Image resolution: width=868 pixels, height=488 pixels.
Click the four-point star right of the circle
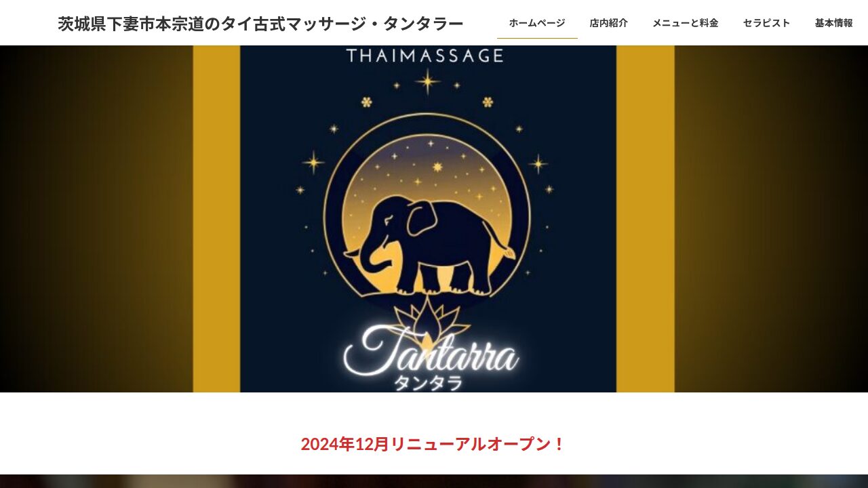coord(538,164)
